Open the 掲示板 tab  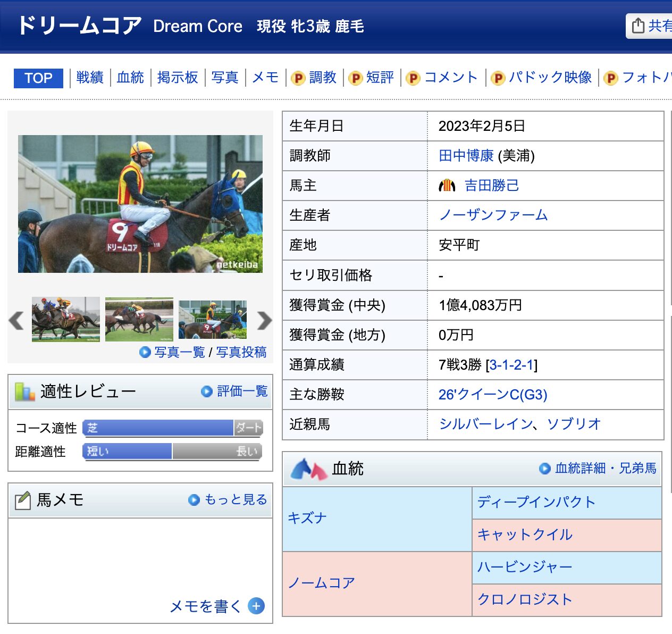[178, 78]
